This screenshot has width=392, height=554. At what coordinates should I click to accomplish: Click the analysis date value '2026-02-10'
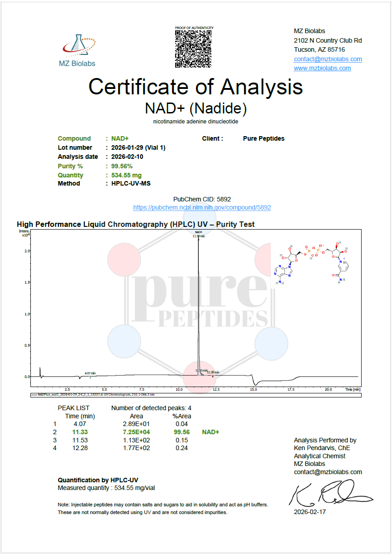(x=127, y=157)
